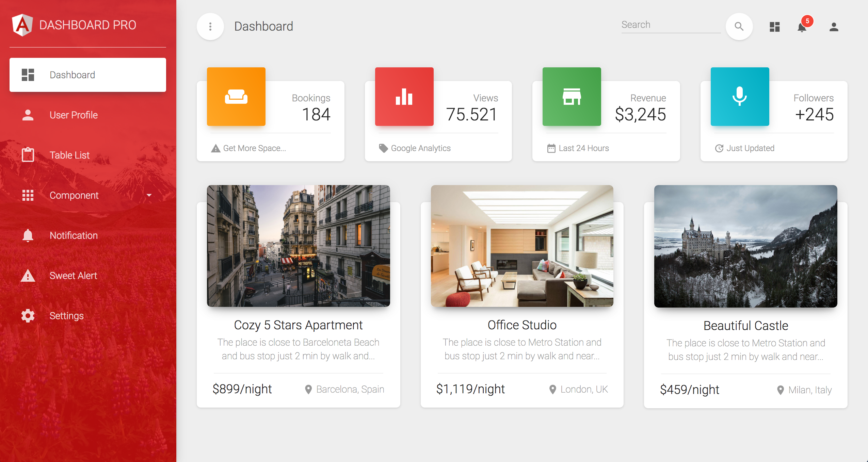This screenshot has width=868, height=462.
Task: Click the $3,245 Revenue value
Action: pyautogui.click(x=640, y=114)
